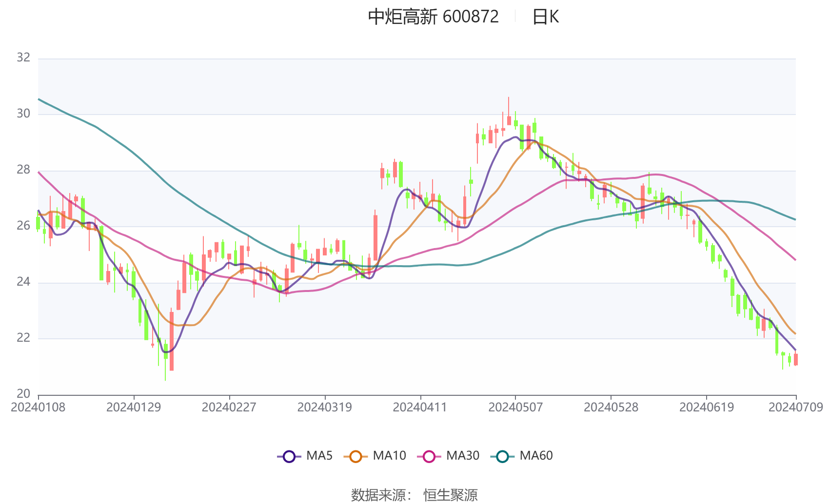Click the 20240619 date axis label
The width and height of the screenshot is (829, 504).
coord(706,407)
